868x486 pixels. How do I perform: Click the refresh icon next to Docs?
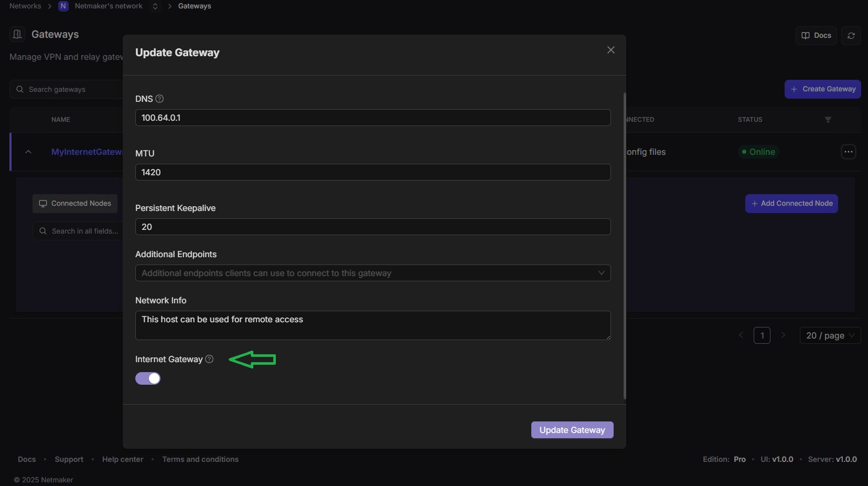[x=851, y=36]
